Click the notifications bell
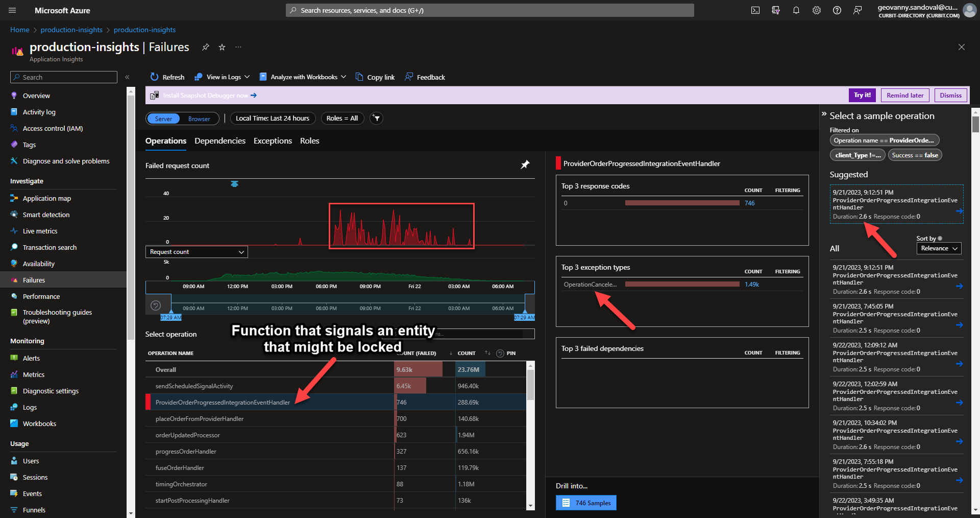 796,10
